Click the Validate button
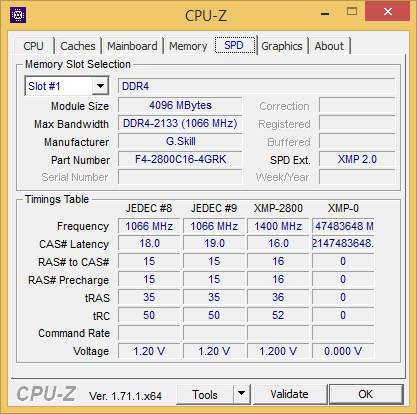The width and height of the screenshot is (417, 414). point(289,394)
